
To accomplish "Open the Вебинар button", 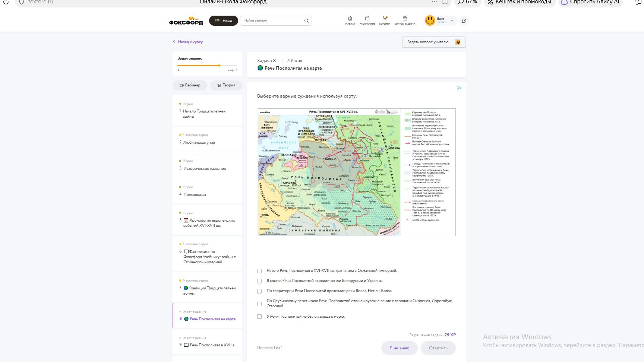I will pyautogui.click(x=190, y=85).
